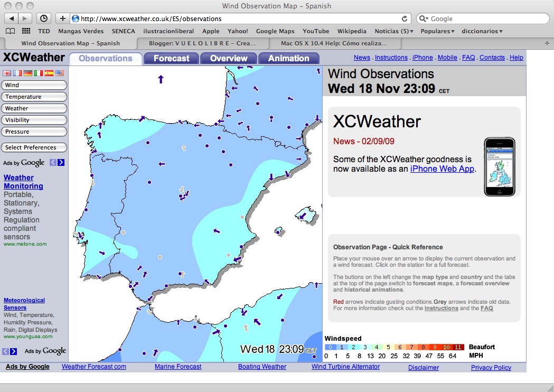Viewport: 554px width, 392px height.
Task: Switch to the UK map via British flag
Action: (x=7, y=73)
